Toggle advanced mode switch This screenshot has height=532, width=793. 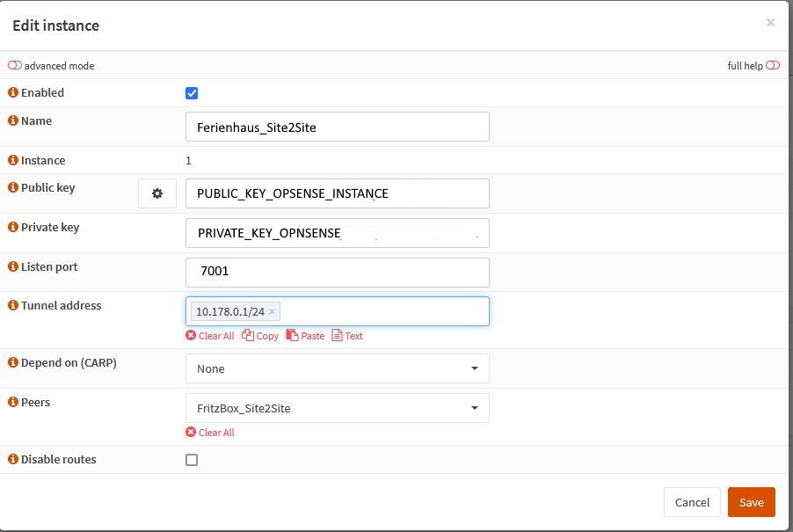click(x=15, y=65)
